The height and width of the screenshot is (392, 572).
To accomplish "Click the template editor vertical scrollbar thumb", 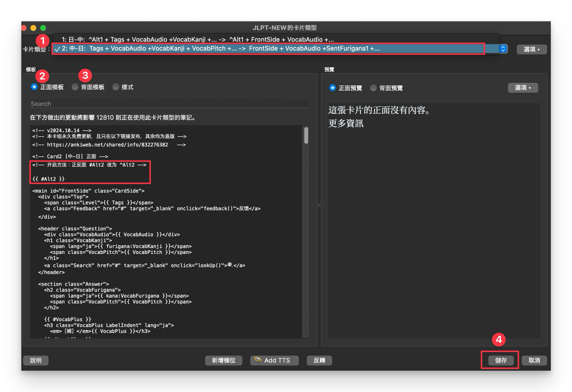I will coord(306,135).
